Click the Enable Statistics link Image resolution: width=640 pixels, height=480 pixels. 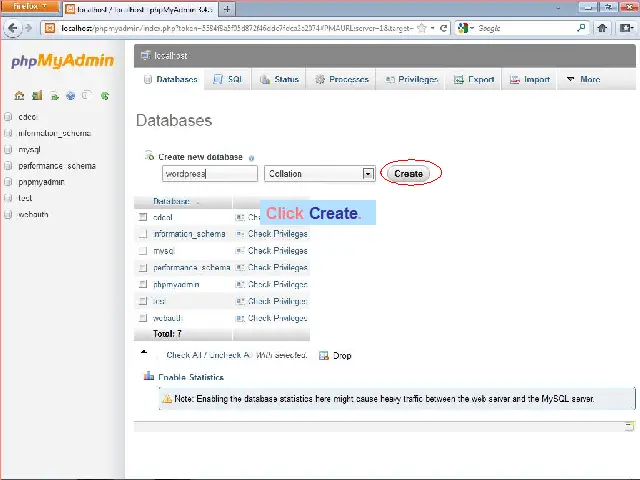(191, 377)
